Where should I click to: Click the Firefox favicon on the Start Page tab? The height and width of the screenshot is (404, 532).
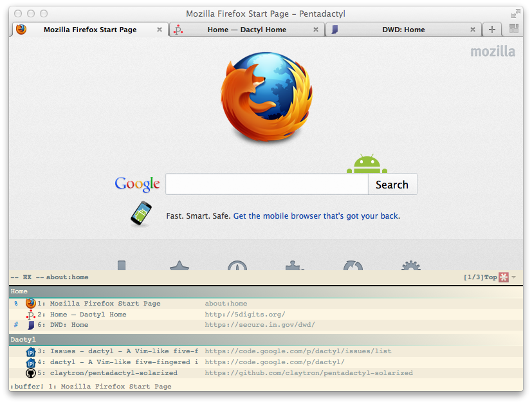tap(21, 30)
